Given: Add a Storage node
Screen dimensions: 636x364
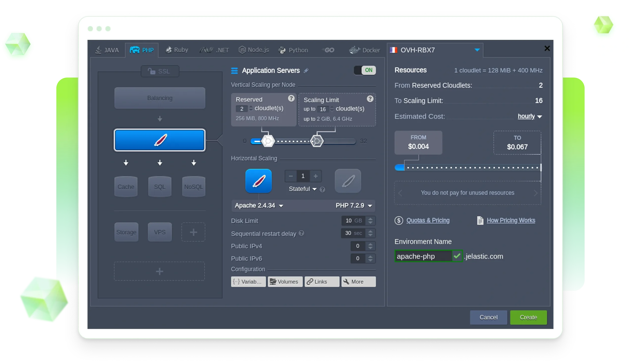Looking at the screenshot, I should tap(126, 232).
